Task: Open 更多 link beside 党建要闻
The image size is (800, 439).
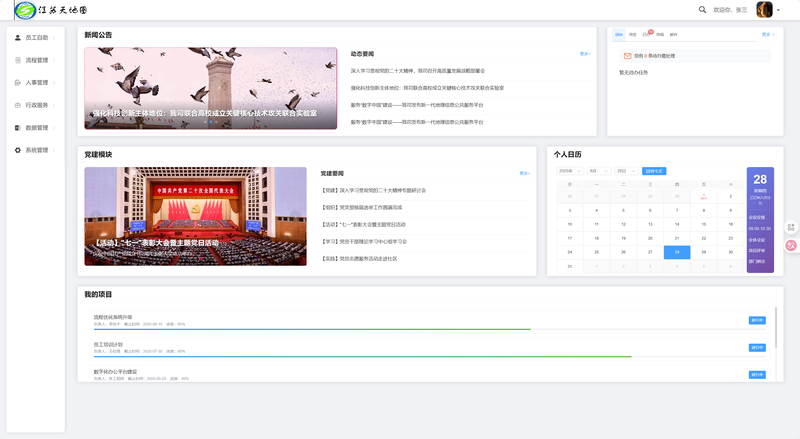Action: coord(525,174)
